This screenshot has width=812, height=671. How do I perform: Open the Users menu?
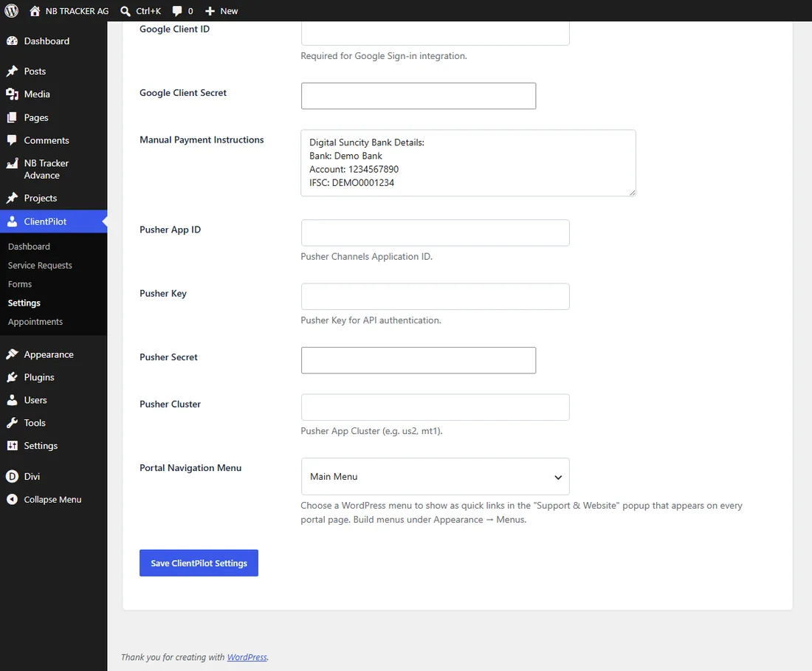tap(53, 399)
